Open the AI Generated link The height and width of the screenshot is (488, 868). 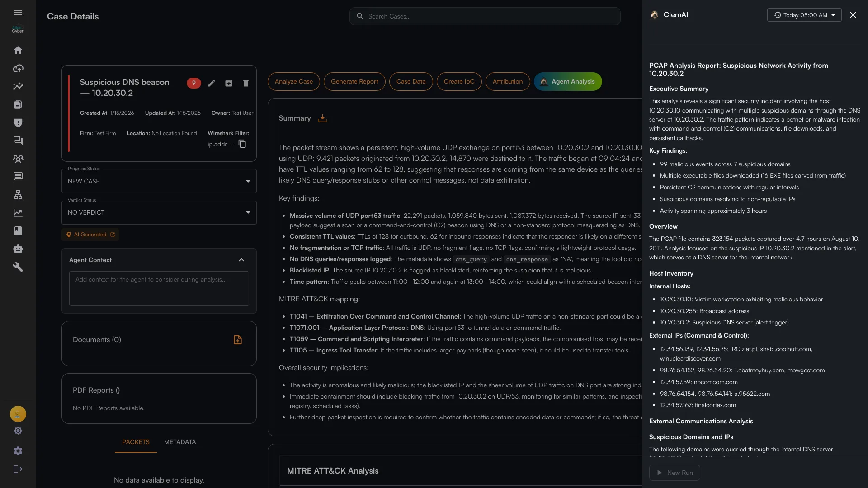90,235
